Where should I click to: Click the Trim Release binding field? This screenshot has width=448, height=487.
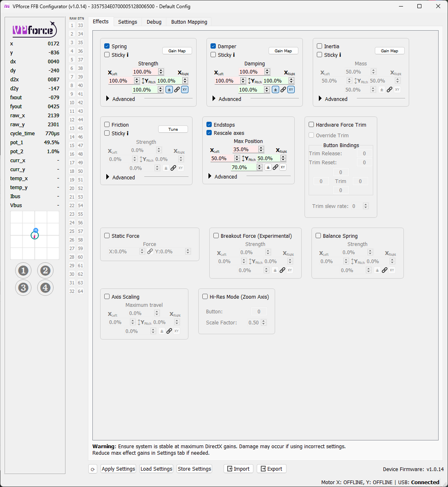365,154
